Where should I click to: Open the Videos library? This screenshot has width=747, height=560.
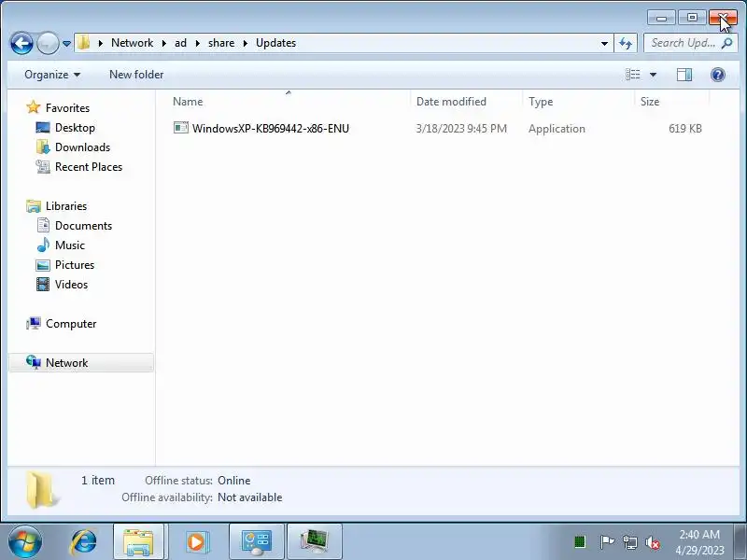[x=71, y=285]
